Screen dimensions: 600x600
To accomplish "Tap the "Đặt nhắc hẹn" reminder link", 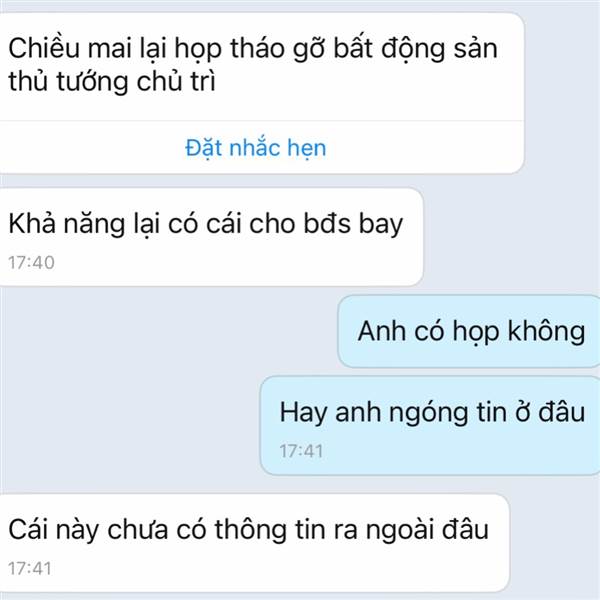I will tap(256, 148).
